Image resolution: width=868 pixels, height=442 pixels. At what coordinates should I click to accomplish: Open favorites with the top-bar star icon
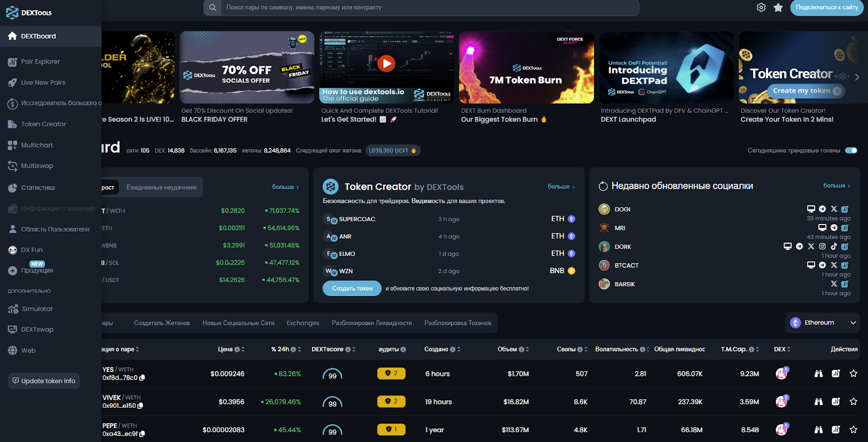click(x=778, y=8)
